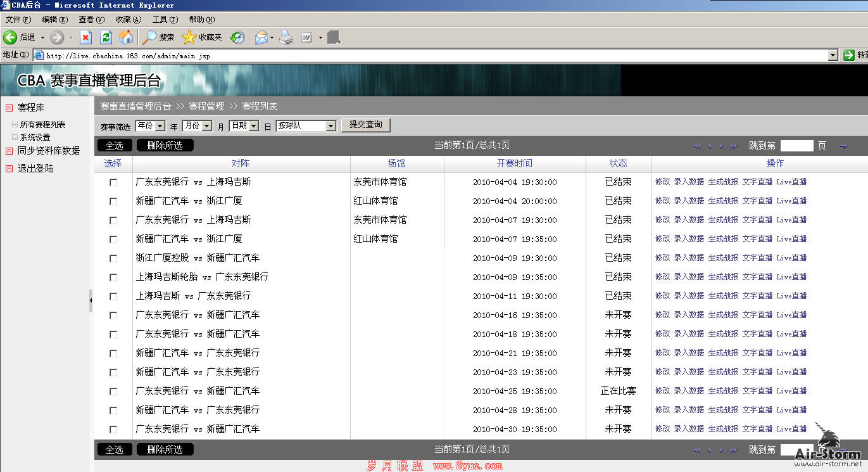The height and width of the screenshot is (472, 868).
Task: Click 录入数据 link for the 04-09 19:30 match
Action: [689, 258]
